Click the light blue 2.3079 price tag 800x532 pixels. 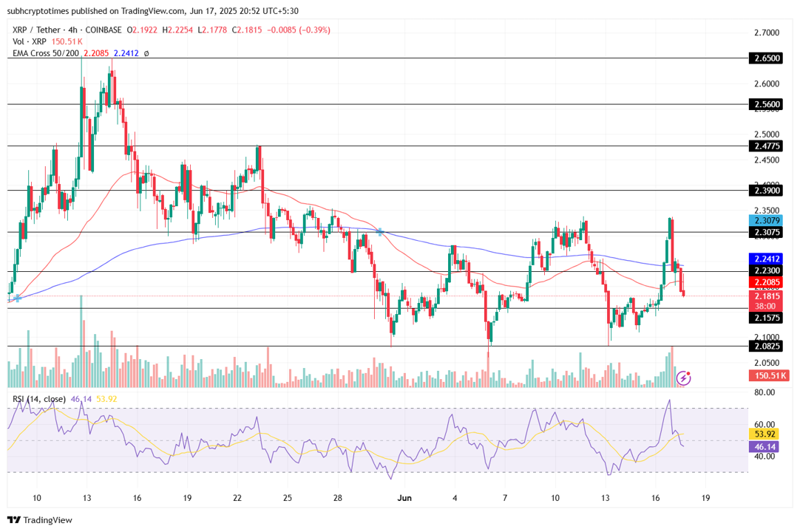click(x=765, y=220)
